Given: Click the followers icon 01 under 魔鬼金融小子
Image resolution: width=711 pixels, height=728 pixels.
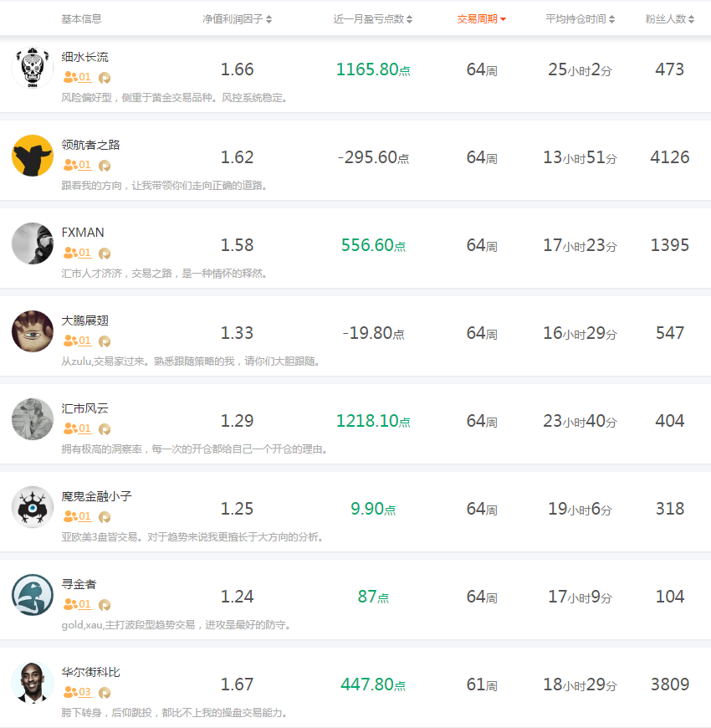Looking at the screenshot, I should pos(77,516).
